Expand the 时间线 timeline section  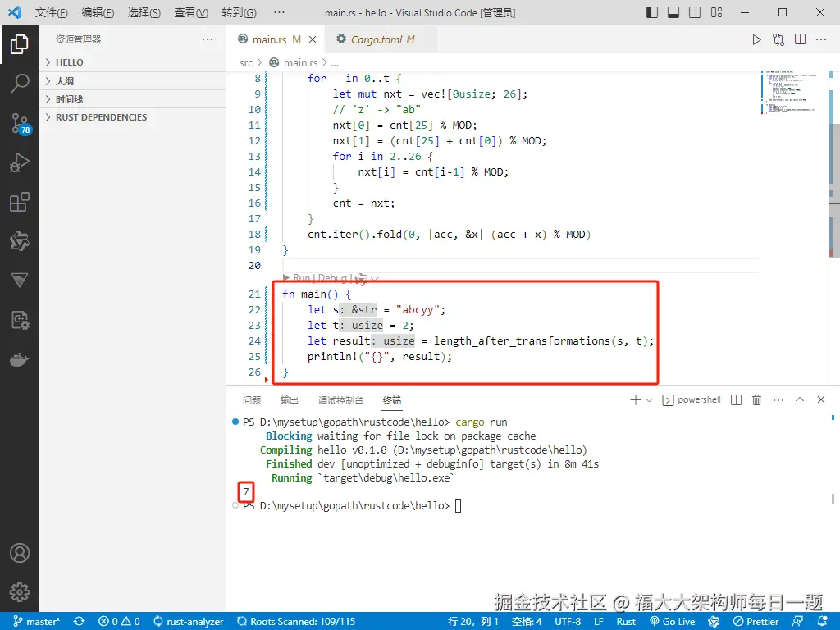(x=133, y=99)
